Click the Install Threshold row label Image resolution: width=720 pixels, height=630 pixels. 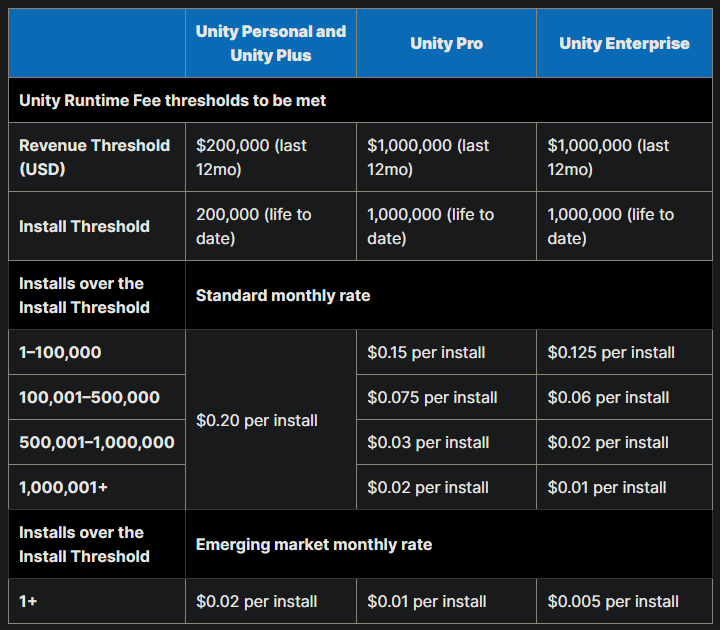pos(97,226)
